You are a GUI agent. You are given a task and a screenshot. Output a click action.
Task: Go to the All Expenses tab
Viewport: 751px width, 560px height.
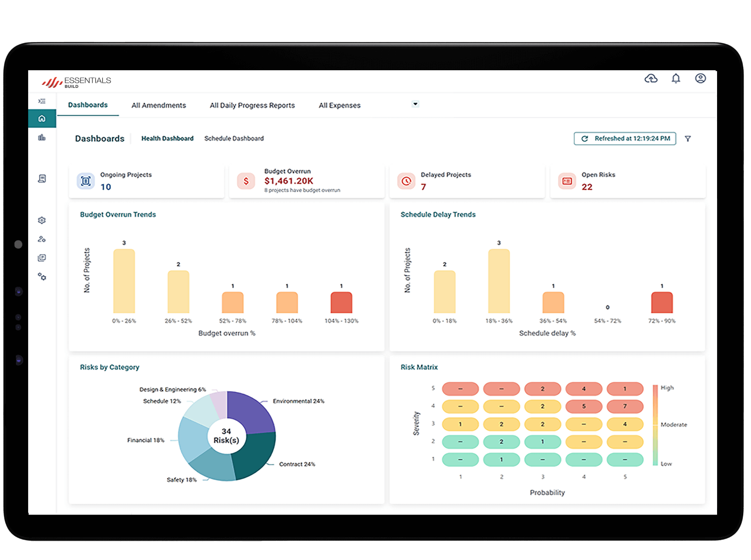339,106
